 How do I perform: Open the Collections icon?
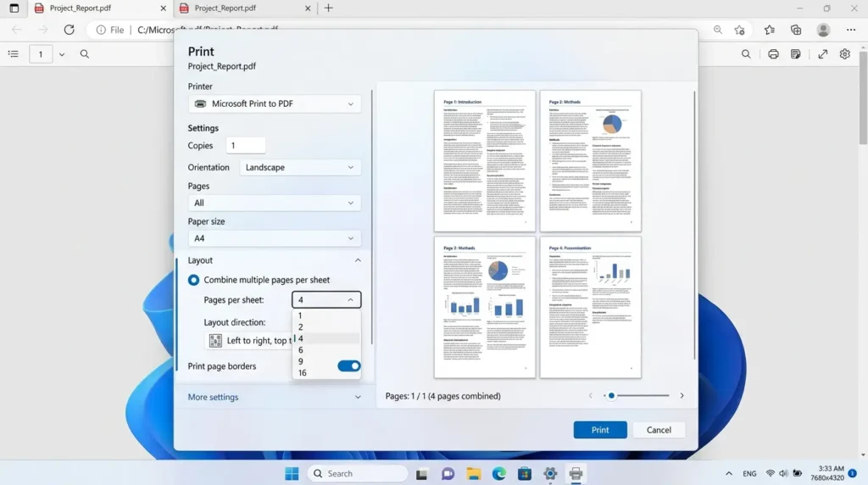(x=796, y=30)
